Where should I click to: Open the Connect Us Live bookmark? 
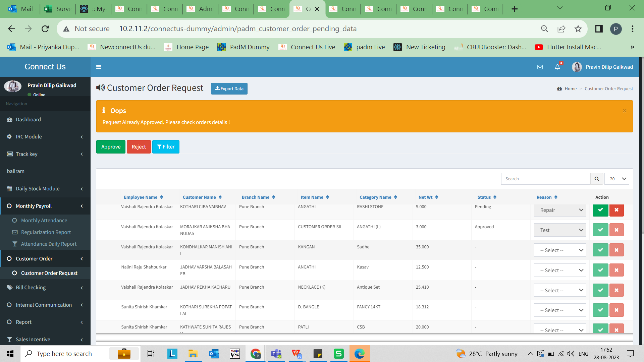(x=307, y=47)
